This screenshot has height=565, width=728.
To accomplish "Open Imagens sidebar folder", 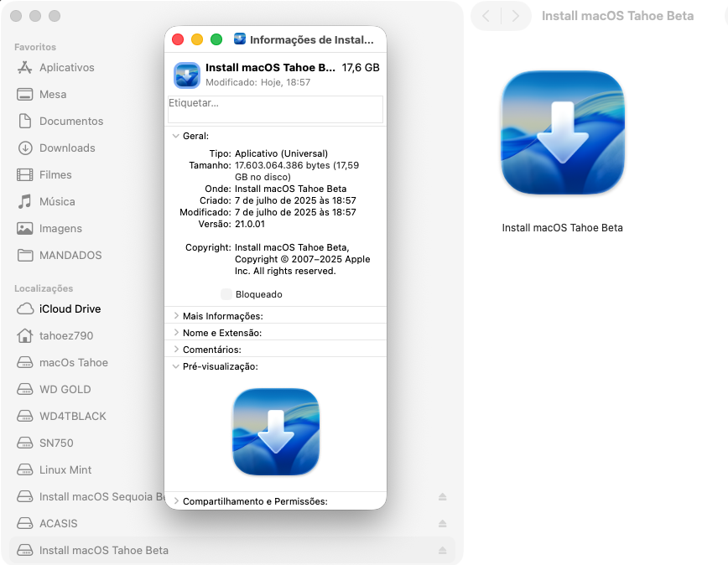I will (49, 229).
